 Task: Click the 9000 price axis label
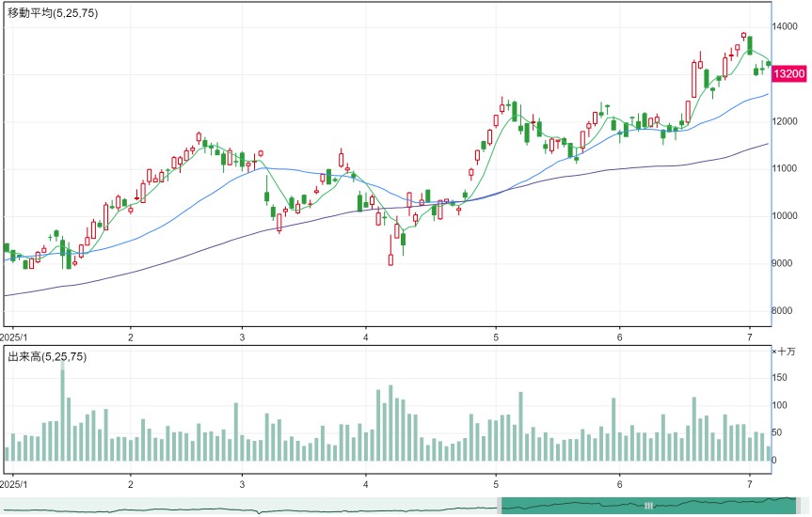click(x=782, y=263)
